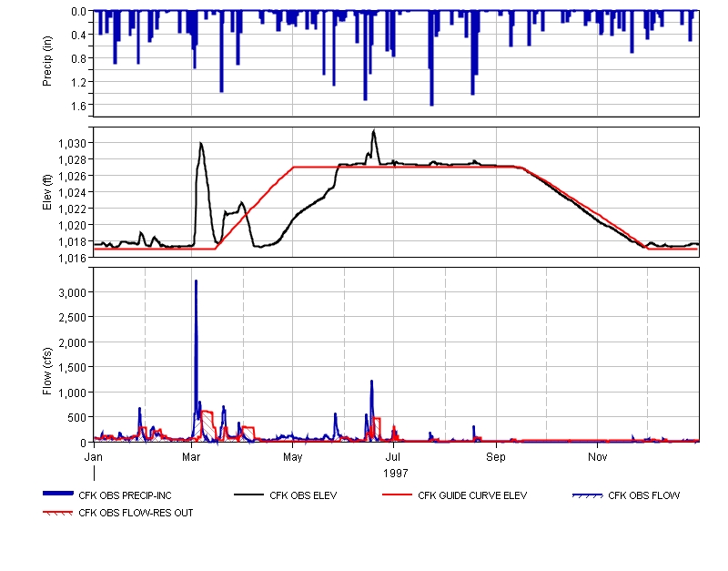Click the 1.6 precipitation axis value

click(78, 106)
